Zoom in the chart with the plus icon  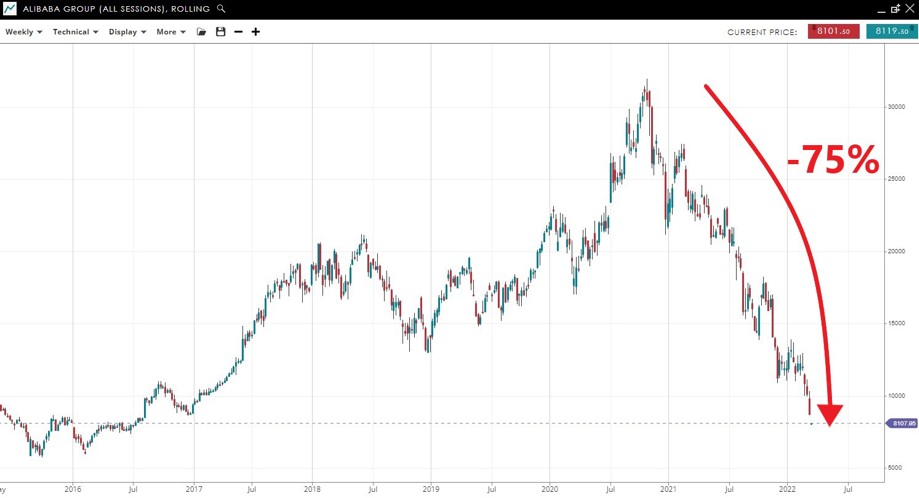(256, 32)
